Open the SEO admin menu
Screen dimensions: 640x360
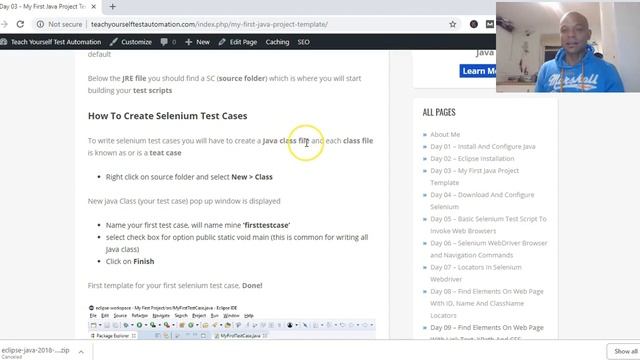(x=303, y=42)
